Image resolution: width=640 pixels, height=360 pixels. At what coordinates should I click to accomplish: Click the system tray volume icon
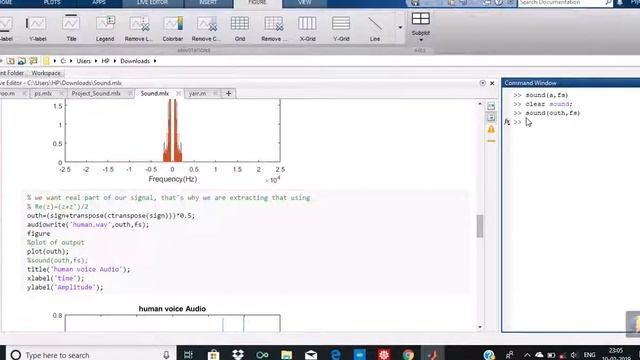574,355
